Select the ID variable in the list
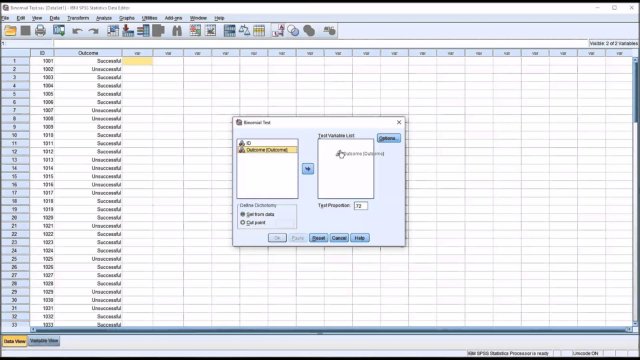The image size is (640, 360). (x=267, y=143)
